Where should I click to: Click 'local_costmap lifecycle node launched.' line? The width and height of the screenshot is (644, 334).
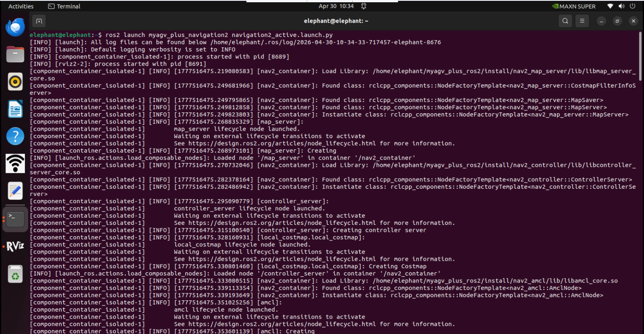coord(242,245)
